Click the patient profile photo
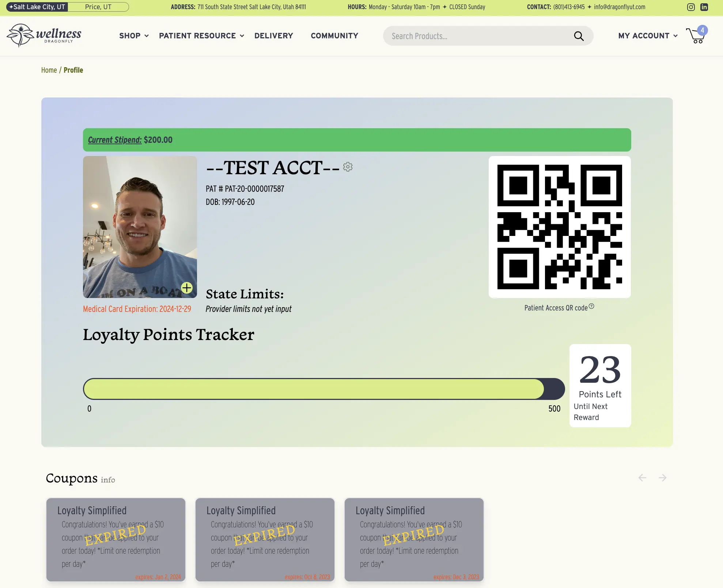The width and height of the screenshot is (723, 588). [x=140, y=227]
